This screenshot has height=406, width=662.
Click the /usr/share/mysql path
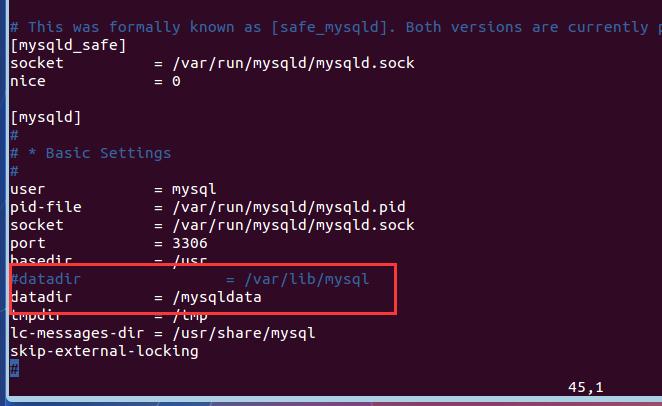pos(244,333)
